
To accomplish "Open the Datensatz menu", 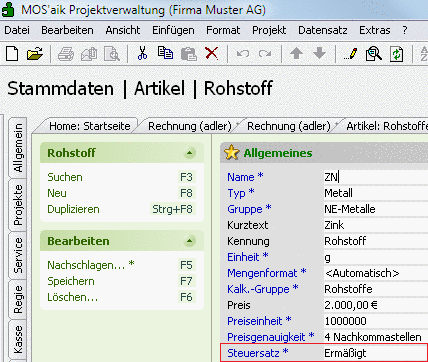I will (323, 30).
